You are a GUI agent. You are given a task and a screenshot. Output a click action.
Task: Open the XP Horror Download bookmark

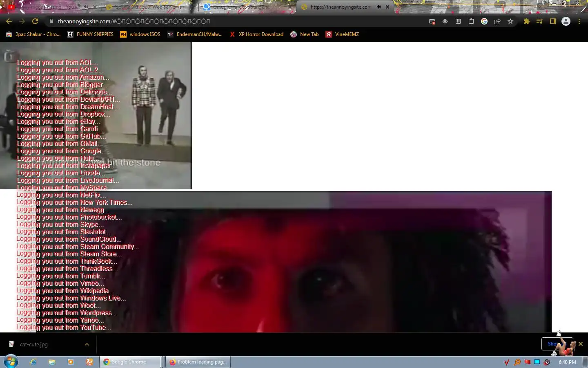[256, 34]
